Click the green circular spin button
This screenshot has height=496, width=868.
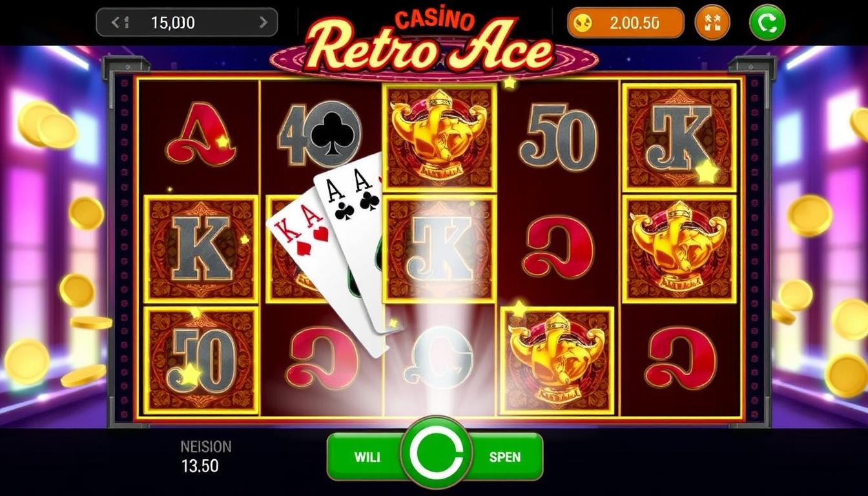pyautogui.click(x=436, y=455)
